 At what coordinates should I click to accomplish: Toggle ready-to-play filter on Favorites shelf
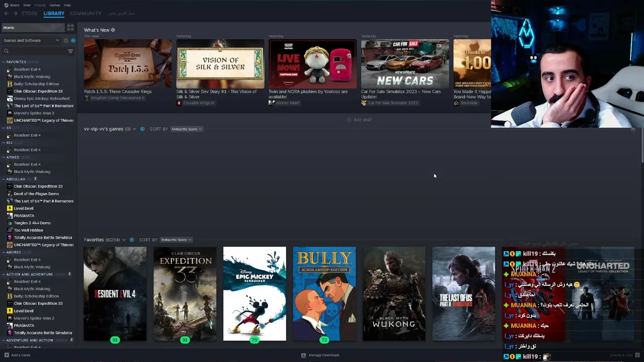point(132,240)
